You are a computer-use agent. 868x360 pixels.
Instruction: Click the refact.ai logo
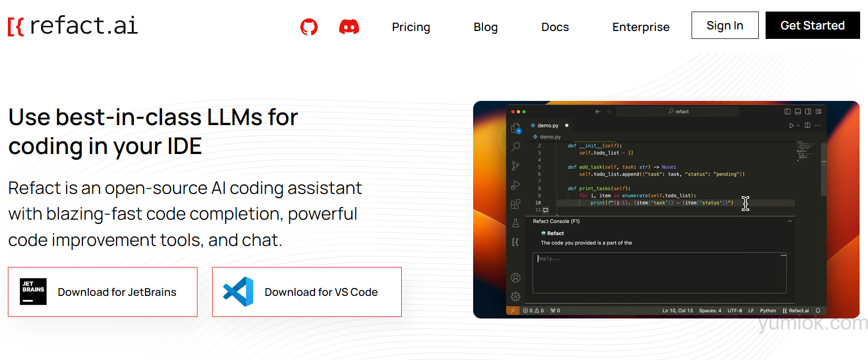73,26
